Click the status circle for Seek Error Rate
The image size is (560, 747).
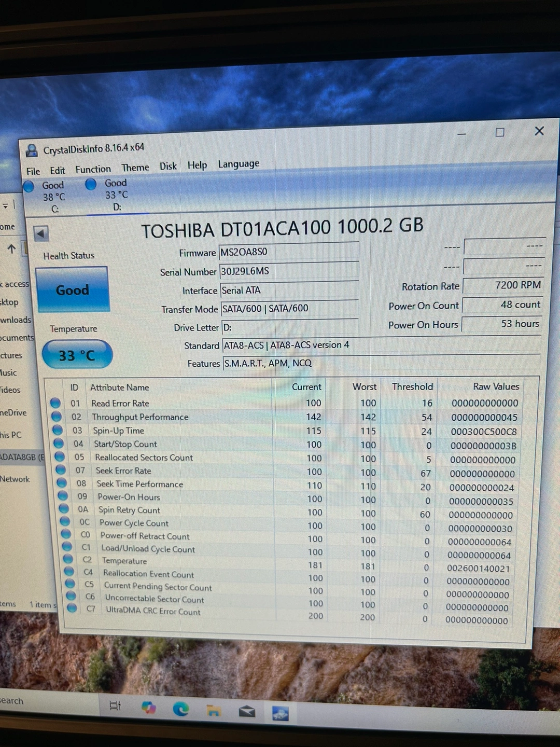point(61,470)
